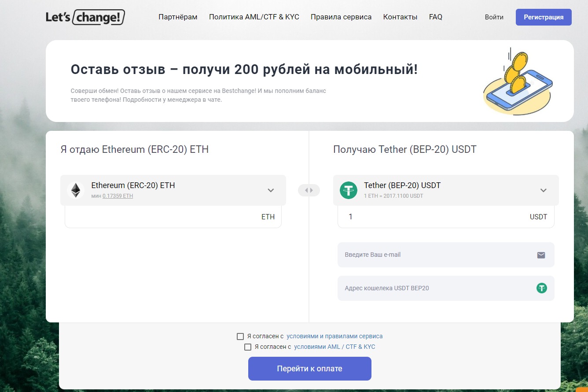Click the Let's change! logo
588x392 pixels.
85,17
